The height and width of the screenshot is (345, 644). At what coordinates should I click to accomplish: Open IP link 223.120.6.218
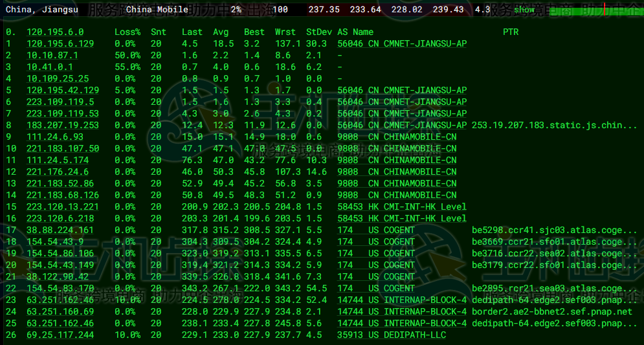click(60, 218)
